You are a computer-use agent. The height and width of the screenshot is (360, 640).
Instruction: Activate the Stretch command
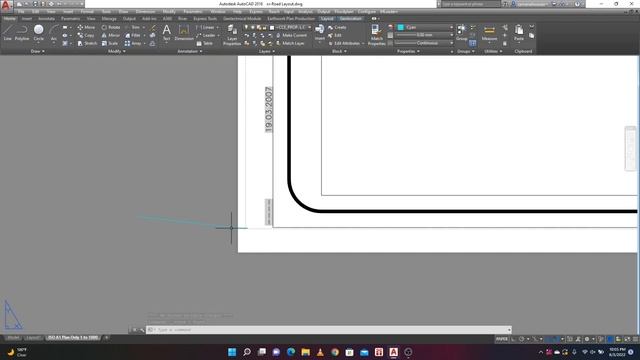[x=87, y=43]
